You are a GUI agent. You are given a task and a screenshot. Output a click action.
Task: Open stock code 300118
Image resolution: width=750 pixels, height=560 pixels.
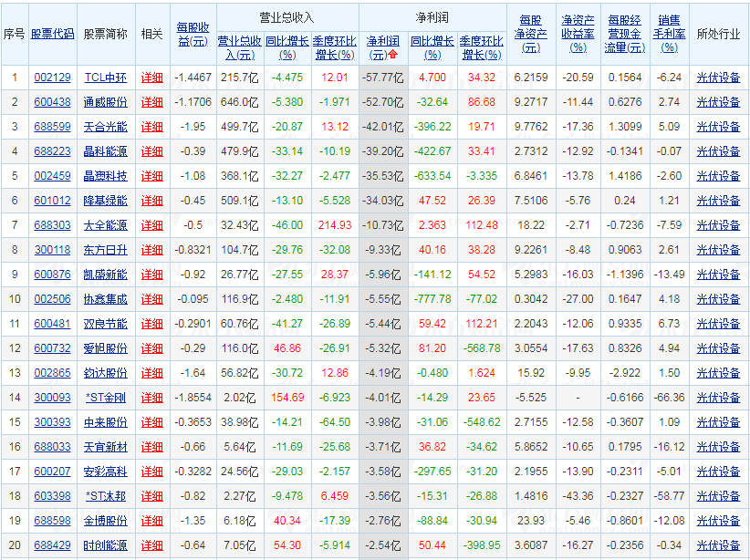tap(52, 250)
